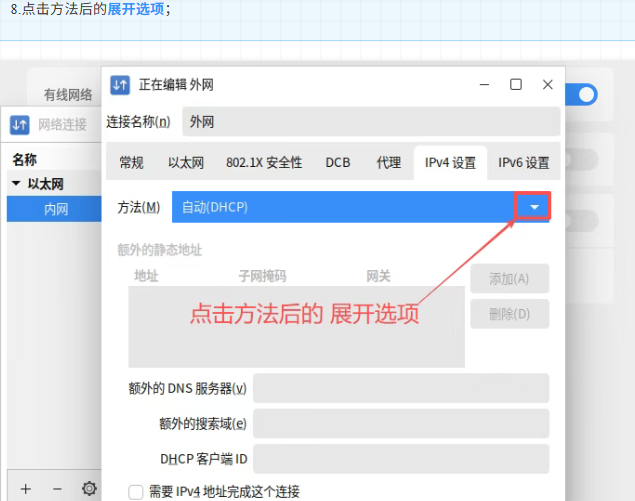
Task: Toggle the 有线网络 switch off
Action: pyautogui.click(x=582, y=95)
